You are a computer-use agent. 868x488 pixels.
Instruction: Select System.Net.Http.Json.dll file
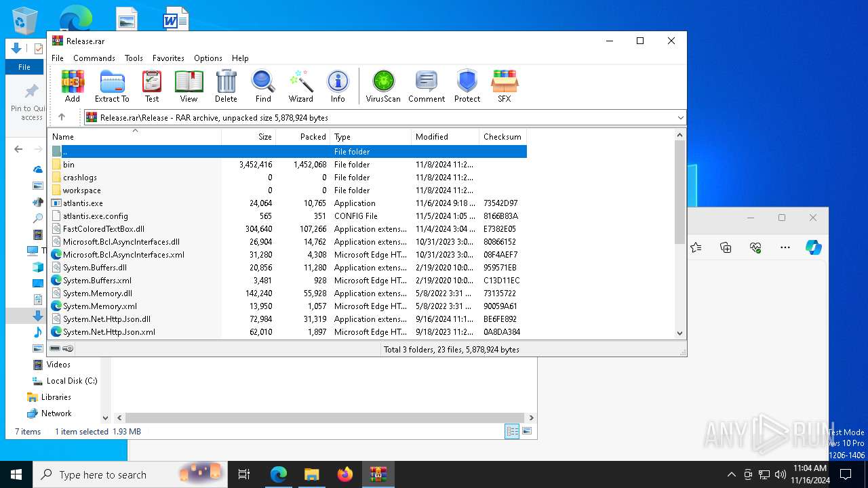[288, 319]
